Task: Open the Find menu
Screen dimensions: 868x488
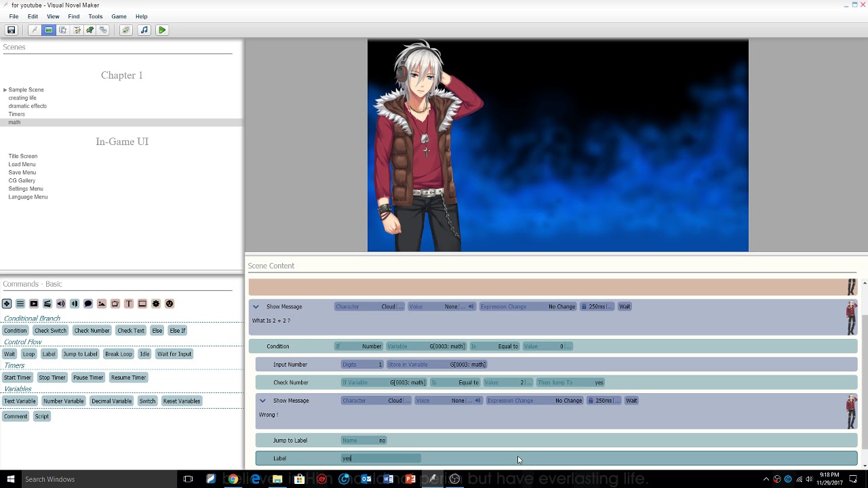Action: 74,16
